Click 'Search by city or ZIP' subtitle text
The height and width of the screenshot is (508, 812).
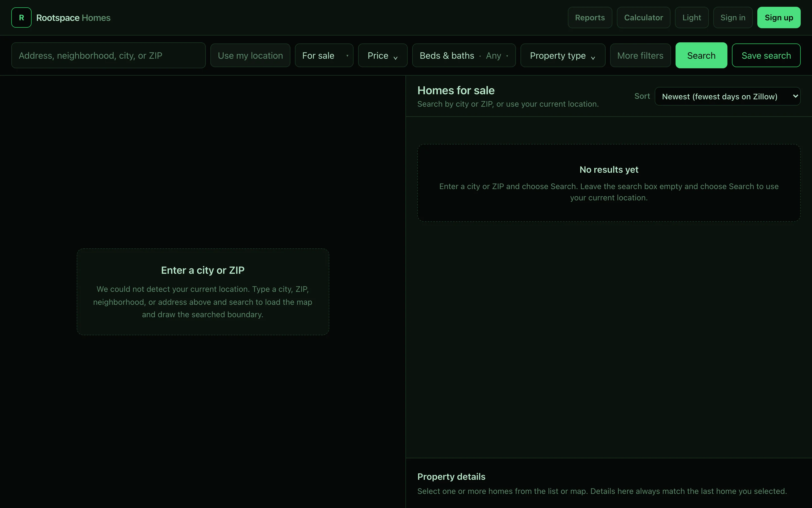click(x=508, y=104)
